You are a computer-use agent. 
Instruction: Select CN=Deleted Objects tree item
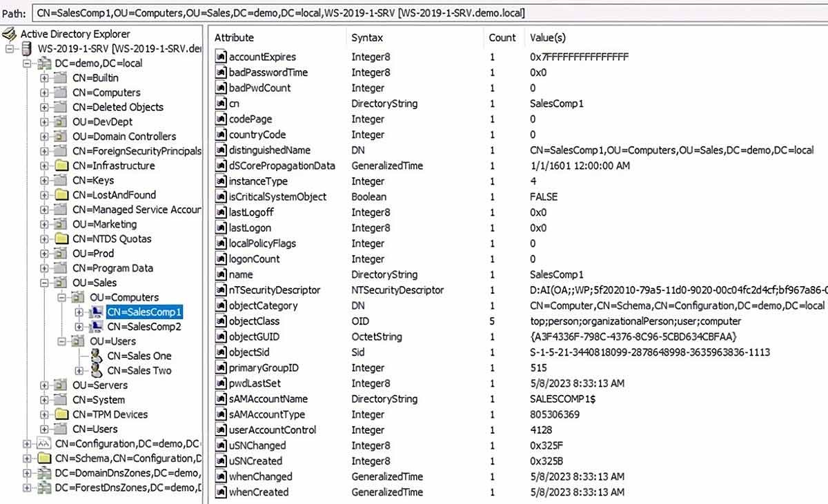[x=118, y=107]
